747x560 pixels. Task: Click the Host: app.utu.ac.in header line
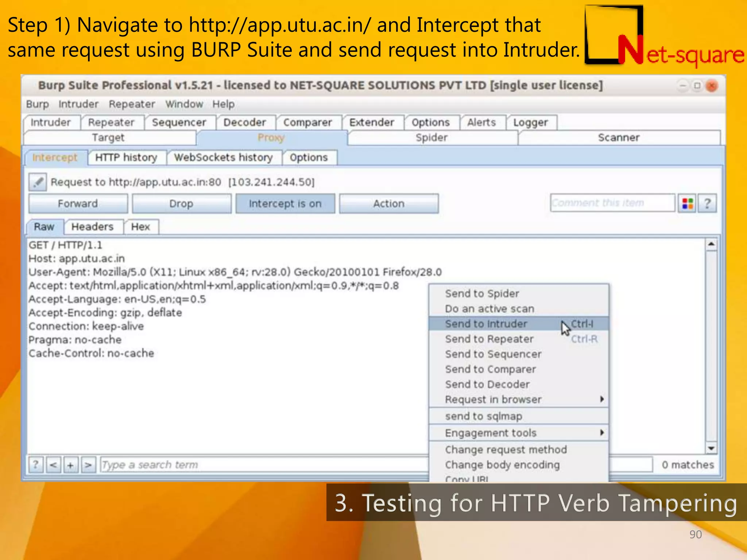(77, 258)
